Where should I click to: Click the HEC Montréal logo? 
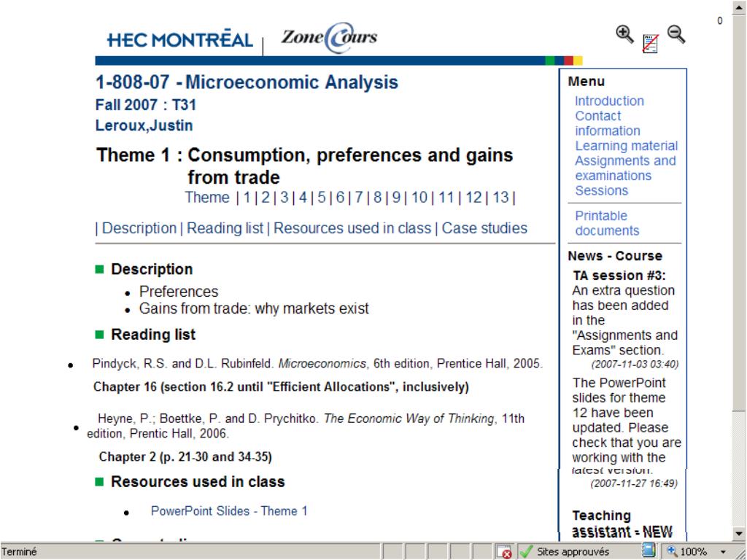(x=180, y=39)
